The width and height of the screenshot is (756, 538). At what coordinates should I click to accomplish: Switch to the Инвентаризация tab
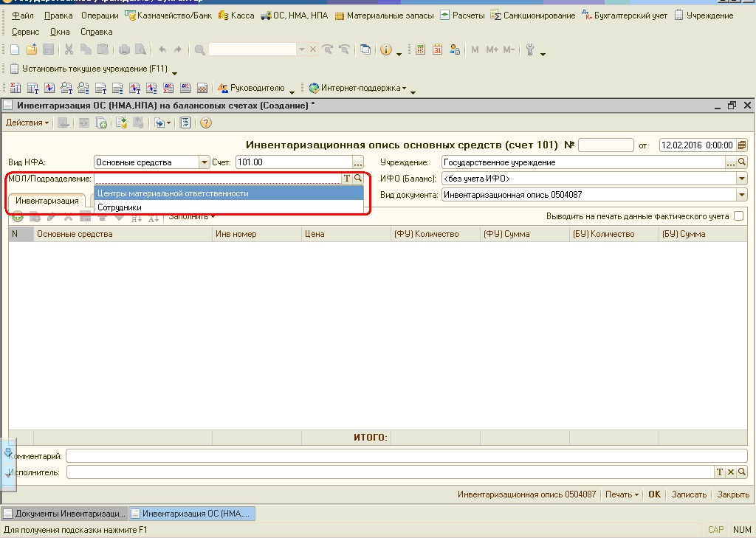47,201
